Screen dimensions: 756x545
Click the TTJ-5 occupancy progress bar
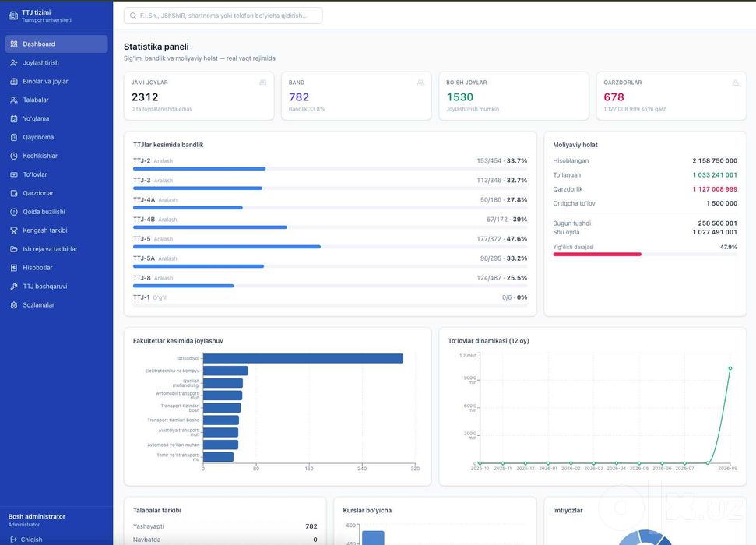tap(330, 247)
